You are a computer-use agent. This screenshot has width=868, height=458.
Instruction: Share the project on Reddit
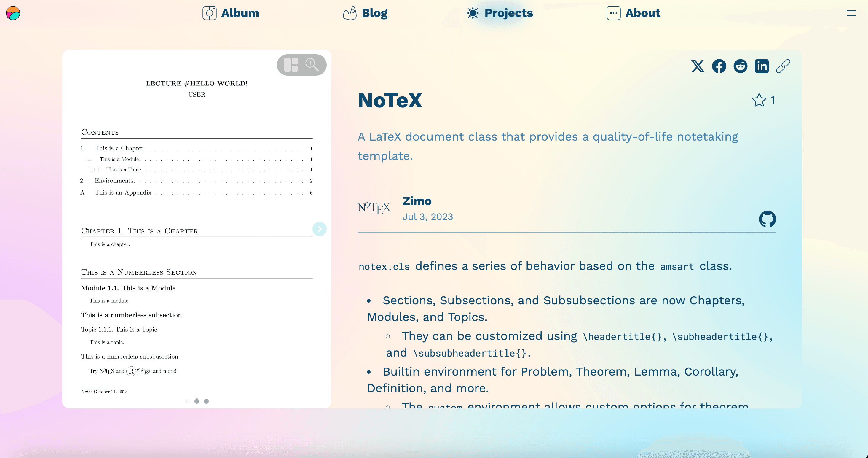point(740,66)
